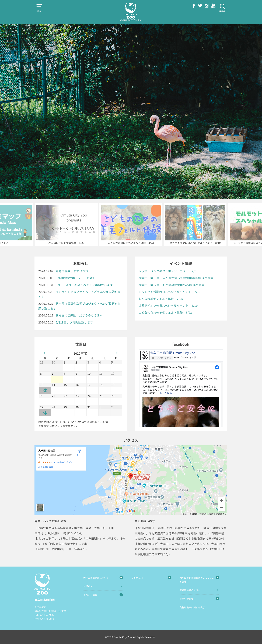Click the Omuta City Zoo header logo
262x644 pixels.
pyautogui.click(x=131, y=12)
